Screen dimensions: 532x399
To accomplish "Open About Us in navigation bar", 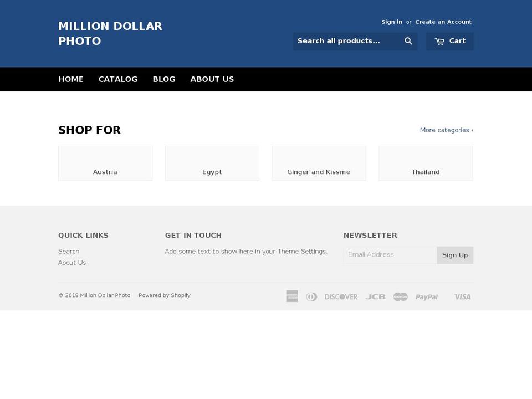I will 212,79.
